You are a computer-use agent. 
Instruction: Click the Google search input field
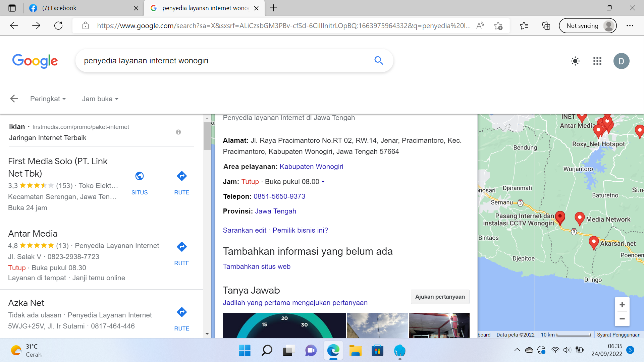pos(225,61)
